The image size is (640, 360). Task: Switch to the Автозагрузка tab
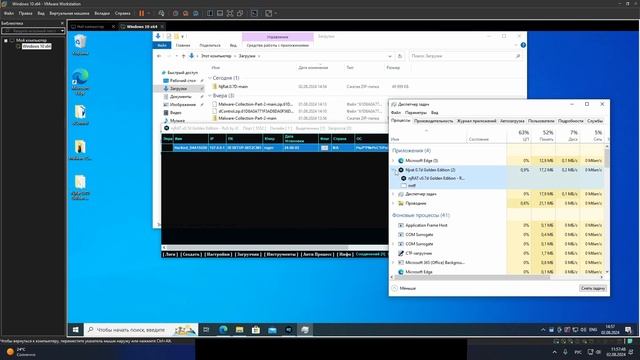pyautogui.click(x=512, y=121)
